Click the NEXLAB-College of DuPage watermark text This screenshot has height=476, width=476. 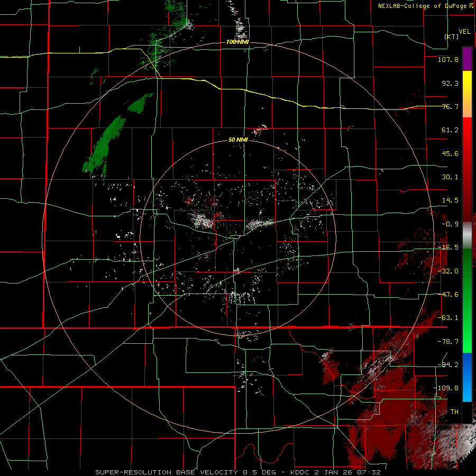[426, 6]
